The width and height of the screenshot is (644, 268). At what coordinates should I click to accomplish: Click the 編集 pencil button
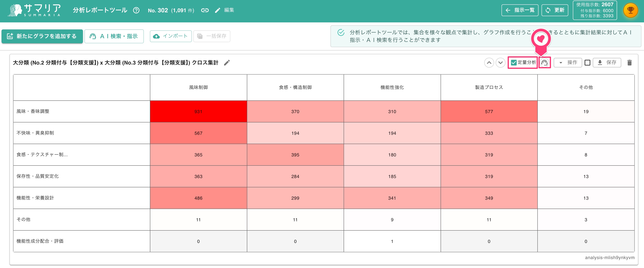[224, 10]
